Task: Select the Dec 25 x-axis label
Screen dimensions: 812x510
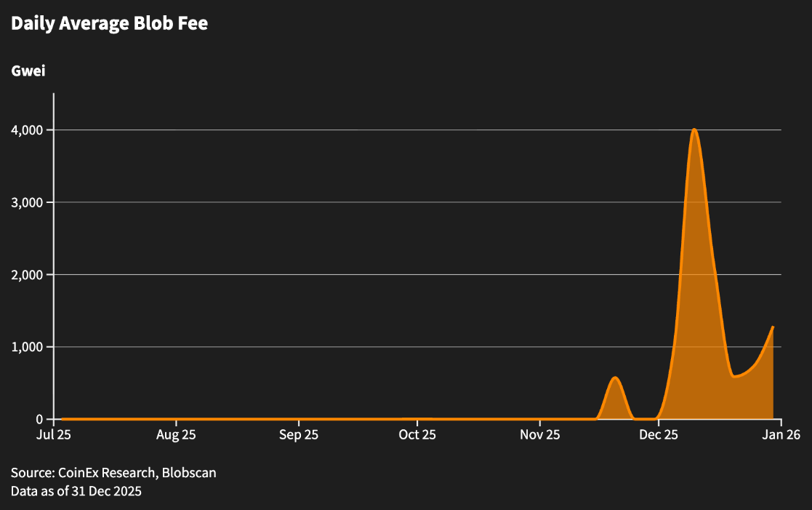Action: (659, 436)
